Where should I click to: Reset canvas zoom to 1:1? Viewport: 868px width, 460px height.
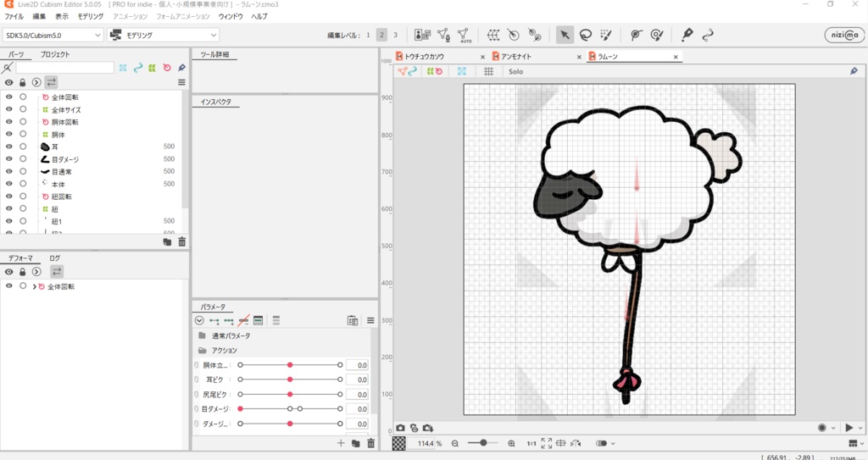tap(531, 443)
